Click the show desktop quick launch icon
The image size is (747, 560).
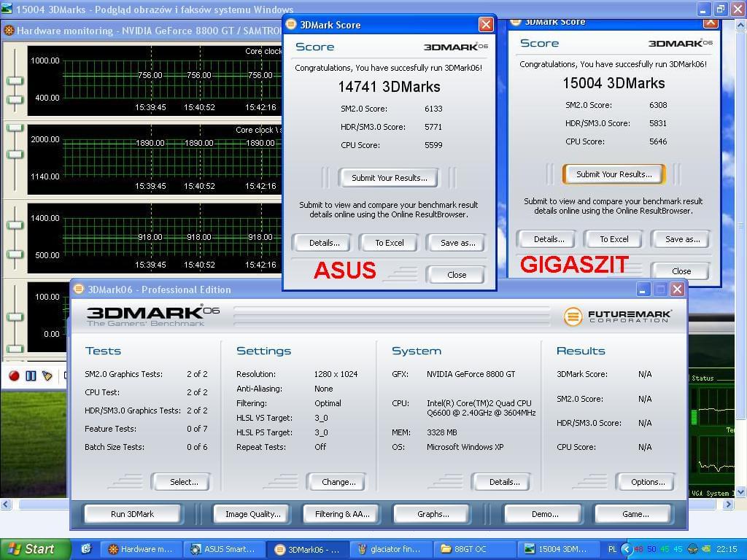(86, 549)
